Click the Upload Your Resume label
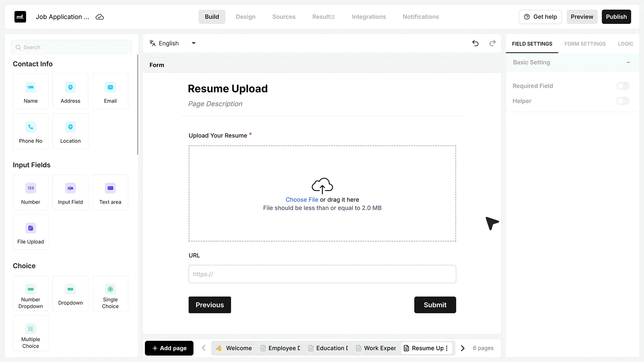 coord(218,135)
